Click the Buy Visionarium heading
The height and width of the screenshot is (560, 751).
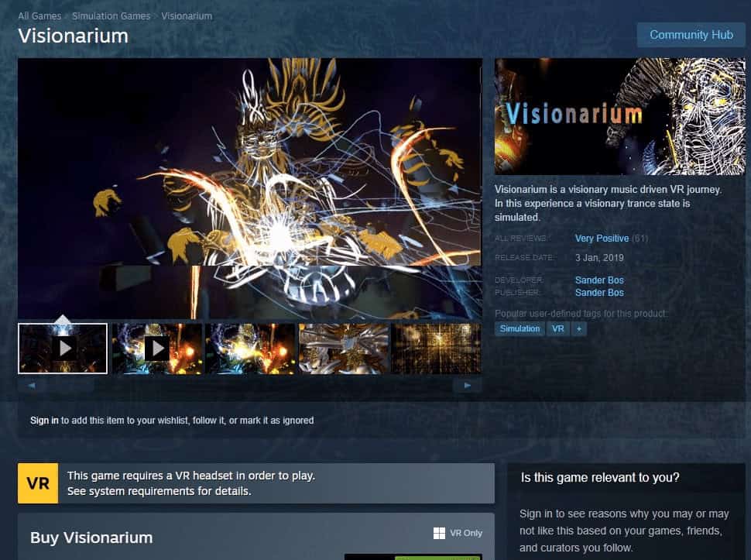coord(91,538)
